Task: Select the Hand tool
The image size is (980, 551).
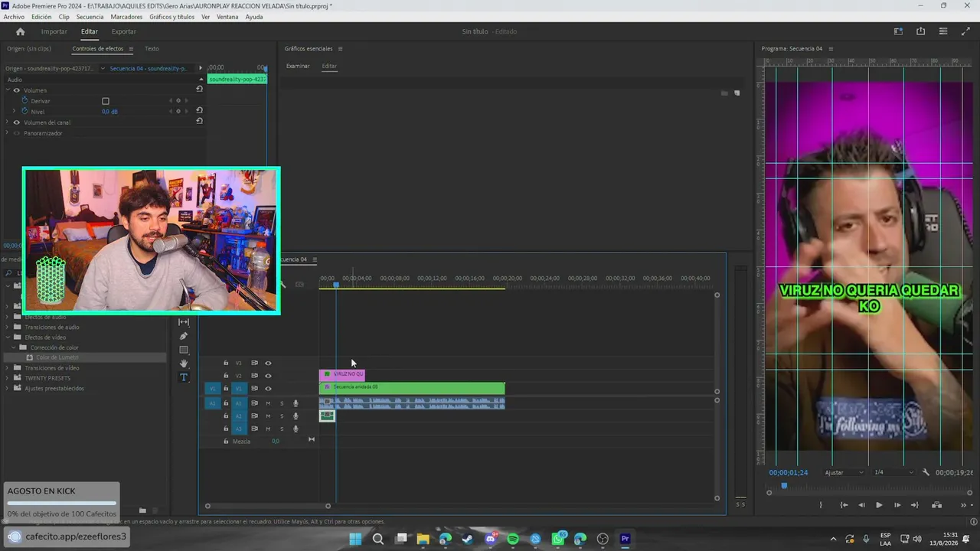Action: point(184,364)
